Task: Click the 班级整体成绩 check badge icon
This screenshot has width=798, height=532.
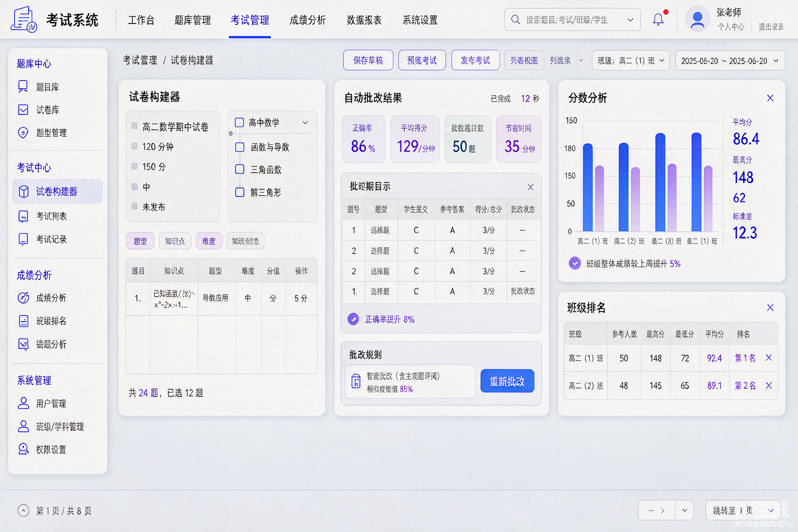Action: (x=575, y=263)
